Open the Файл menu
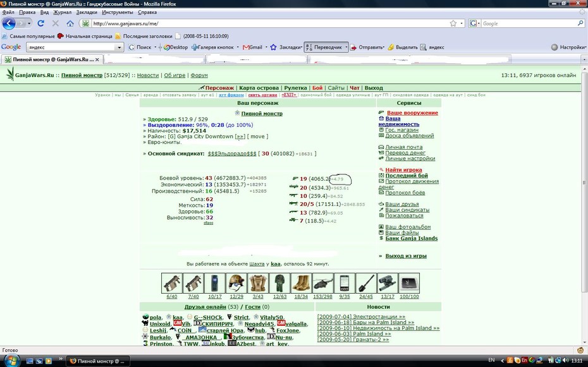Screen dimensions: 588x367 [x=8, y=13]
